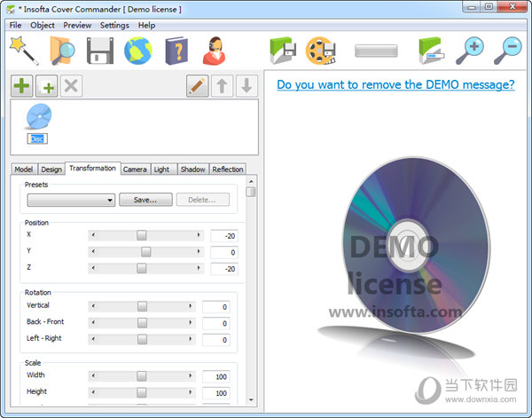
Task: Click the Width scale slider thumb
Action: 142,376
